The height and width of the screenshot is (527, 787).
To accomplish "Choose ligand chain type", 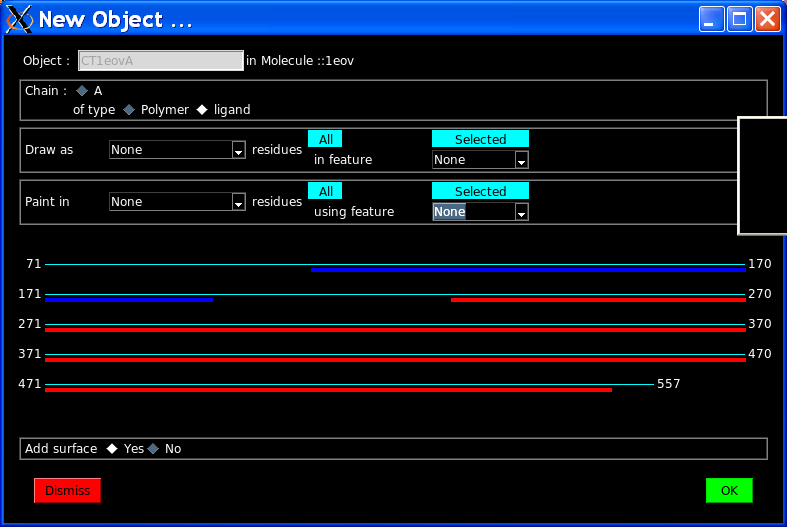I will click(202, 110).
